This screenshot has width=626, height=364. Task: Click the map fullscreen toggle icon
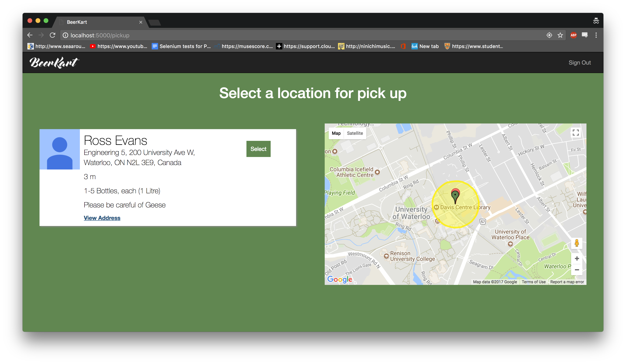click(x=576, y=132)
